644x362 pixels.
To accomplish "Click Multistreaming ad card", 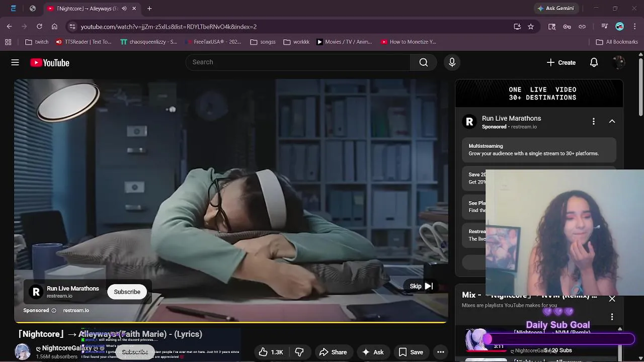I will [539, 150].
